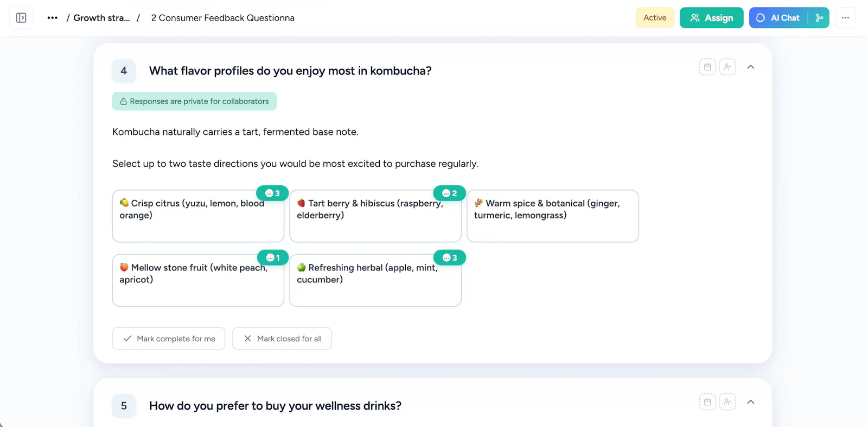Open comments on Refreshing herbal option
868x427 pixels.
[x=450, y=258]
